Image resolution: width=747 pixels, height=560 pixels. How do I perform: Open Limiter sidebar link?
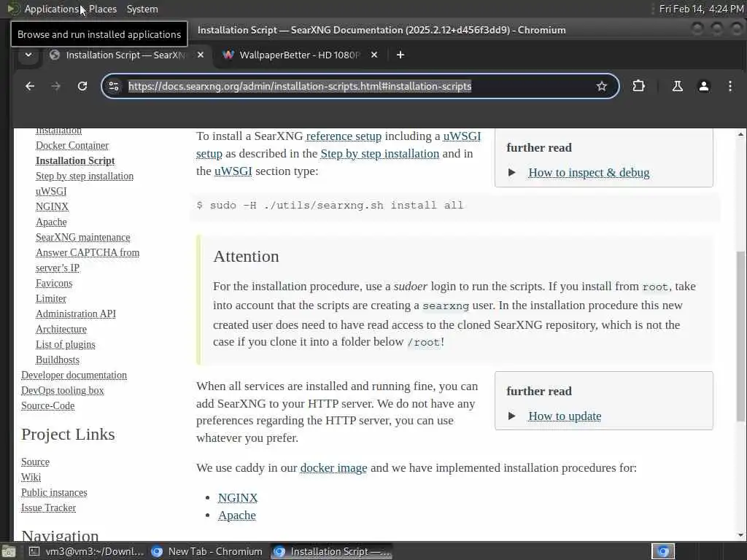(51, 298)
